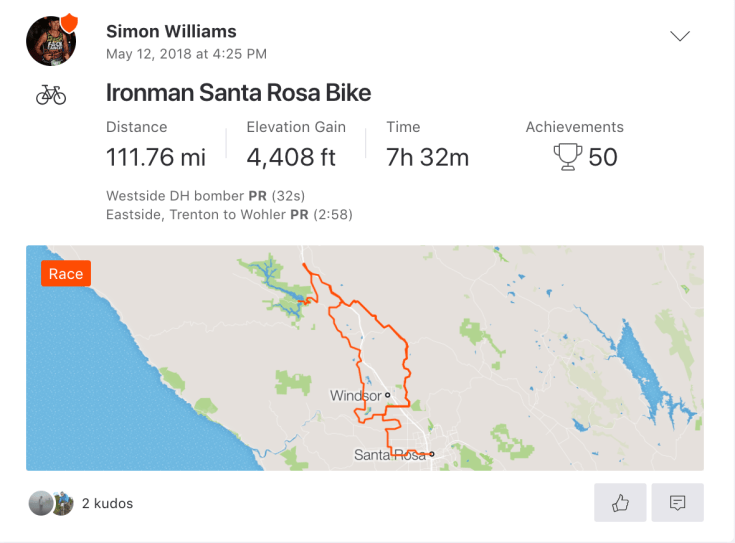
Task: Click the achievements trophy icon
Action: tap(567, 157)
